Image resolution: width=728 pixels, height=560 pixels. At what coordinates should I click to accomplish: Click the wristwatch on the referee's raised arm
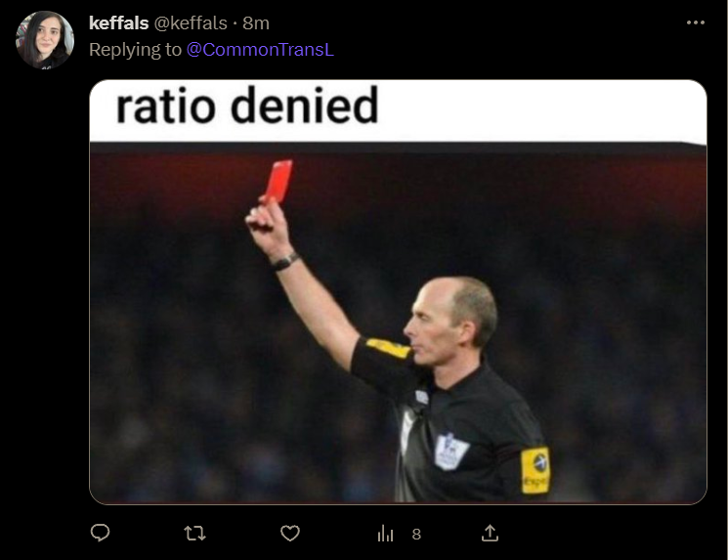pyautogui.click(x=285, y=261)
